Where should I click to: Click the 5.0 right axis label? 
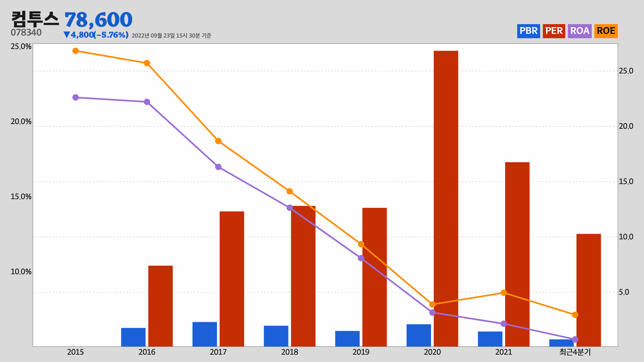pos(624,292)
